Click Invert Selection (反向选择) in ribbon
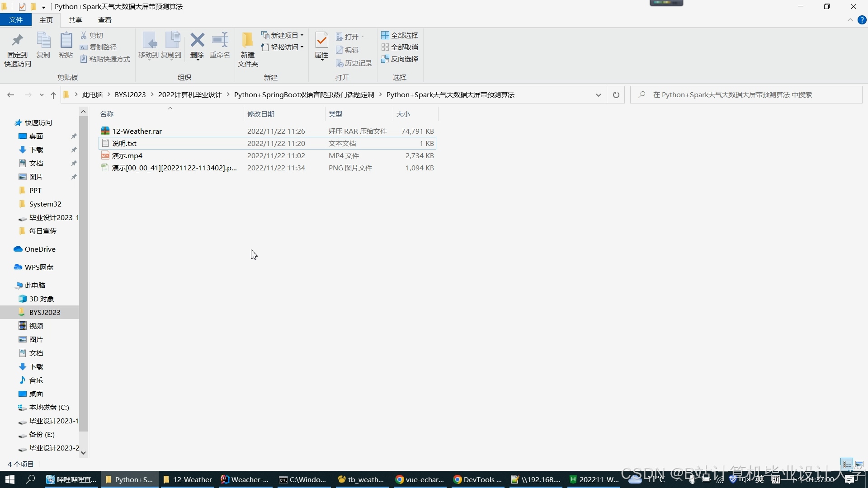The image size is (868, 488). click(x=400, y=59)
